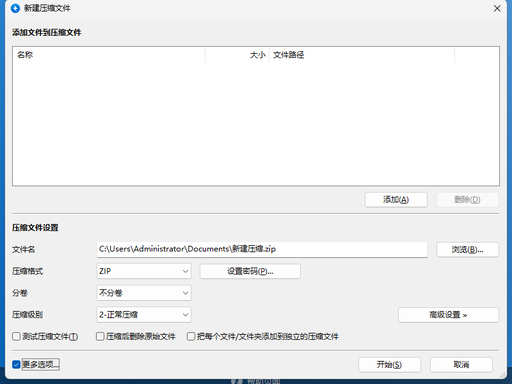Click 开始(S) to start compression
The image size is (512, 384).
click(x=389, y=365)
